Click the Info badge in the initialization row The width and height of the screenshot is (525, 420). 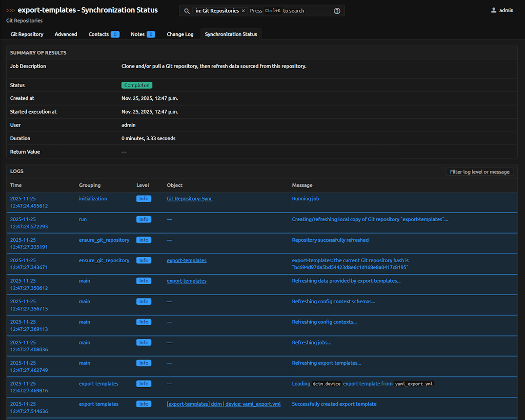(x=144, y=199)
